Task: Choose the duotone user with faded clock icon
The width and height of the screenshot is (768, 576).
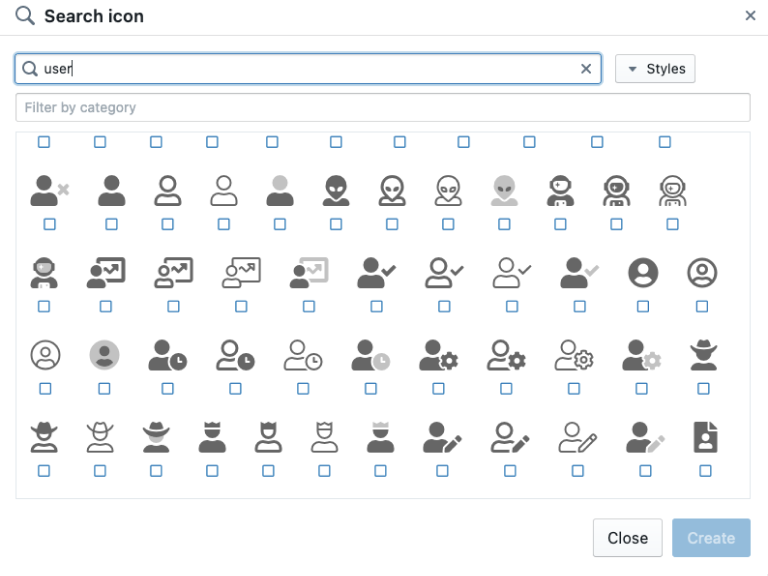Action: click(371, 355)
